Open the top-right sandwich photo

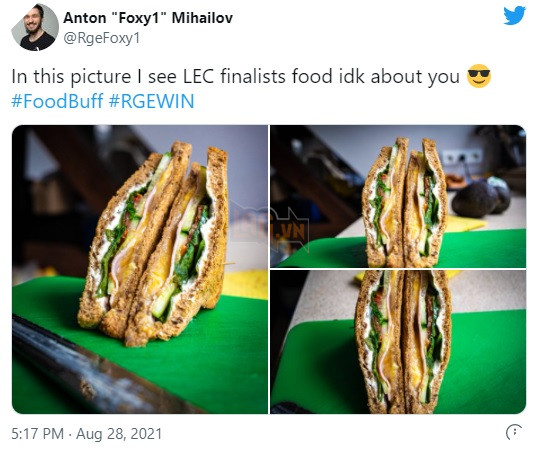click(398, 196)
